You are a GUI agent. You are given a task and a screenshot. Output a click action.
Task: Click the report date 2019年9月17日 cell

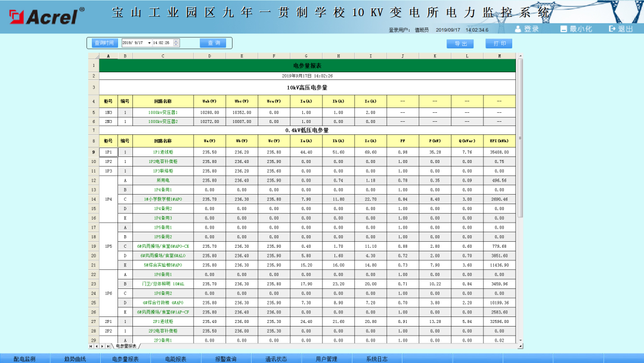point(307,76)
